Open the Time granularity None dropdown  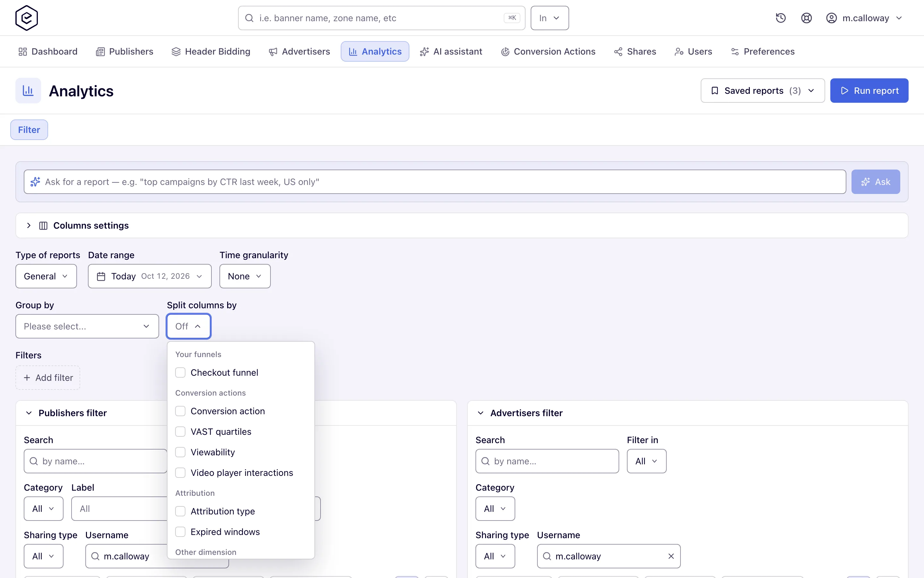click(x=245, y=276)
